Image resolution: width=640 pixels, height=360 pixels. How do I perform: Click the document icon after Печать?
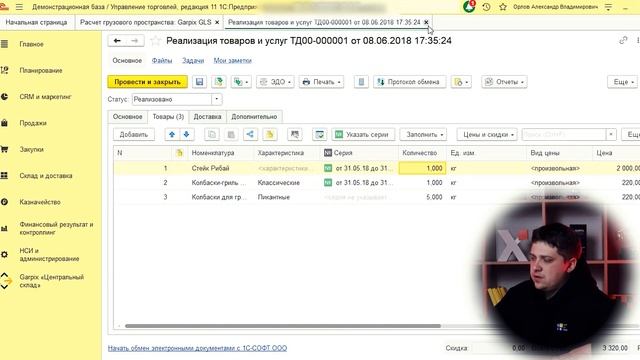click(361, 82)
